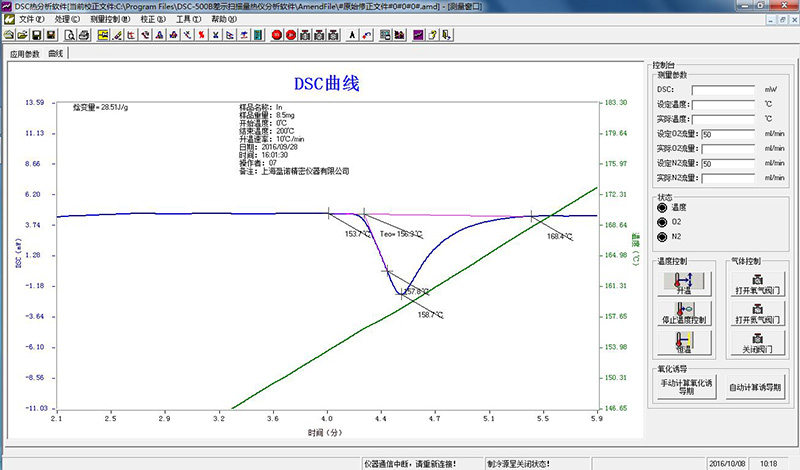Image resolution: width=800 pixels, height=470 pixels.
Task: Select the N2 status radio button
Action: click(662, 237)
